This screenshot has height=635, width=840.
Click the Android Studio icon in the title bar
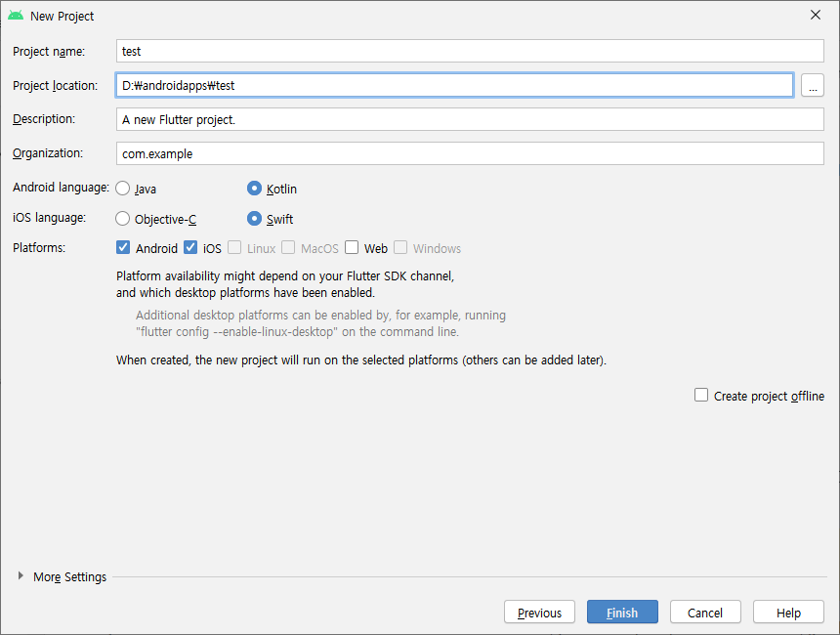tap(16, 16)
